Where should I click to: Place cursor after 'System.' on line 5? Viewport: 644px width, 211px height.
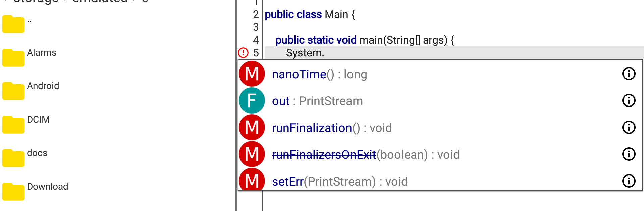coord(325,53)
